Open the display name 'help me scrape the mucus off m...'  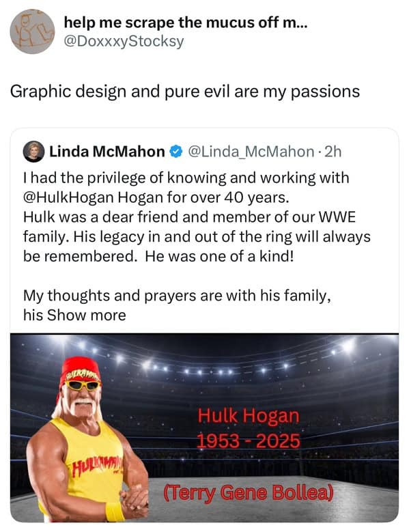click(x=186, y=23)
